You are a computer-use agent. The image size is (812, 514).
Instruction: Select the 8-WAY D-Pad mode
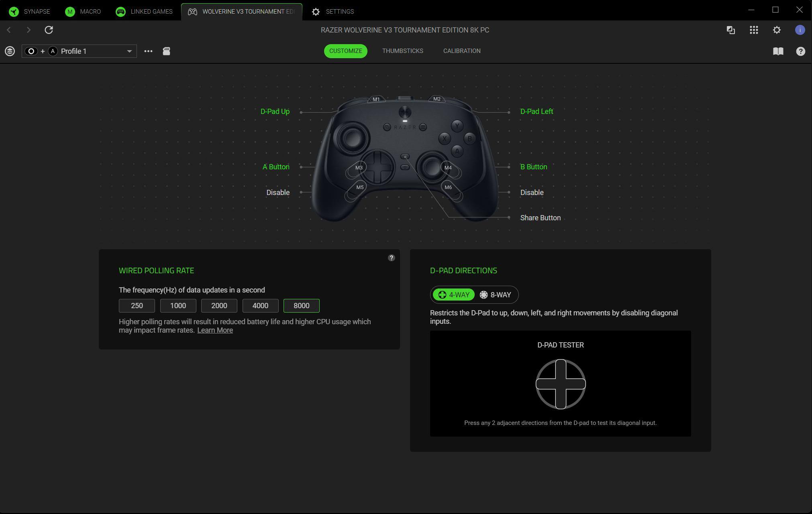tap(496, 295)
